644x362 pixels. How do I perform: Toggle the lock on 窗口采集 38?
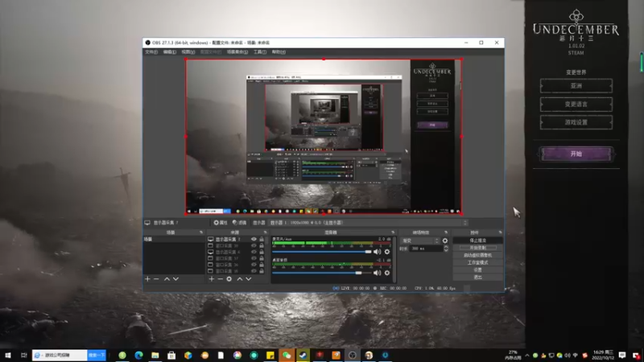click(x=261, y=245)
